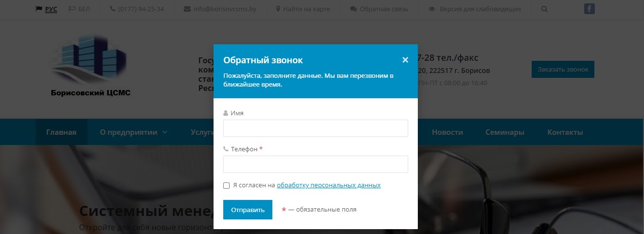Expand the О предприятии menu
Image resolution: width=644 pixels, height=234 pixels.
click(133, 132)
